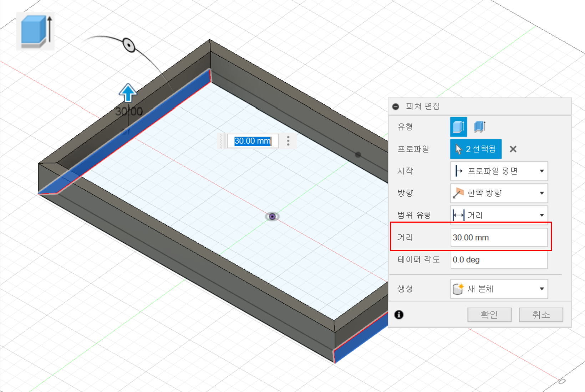Click the Extrude tool icon in the canvas corner
The width and height of the screenshot is (585, 392).
[36, 31]
